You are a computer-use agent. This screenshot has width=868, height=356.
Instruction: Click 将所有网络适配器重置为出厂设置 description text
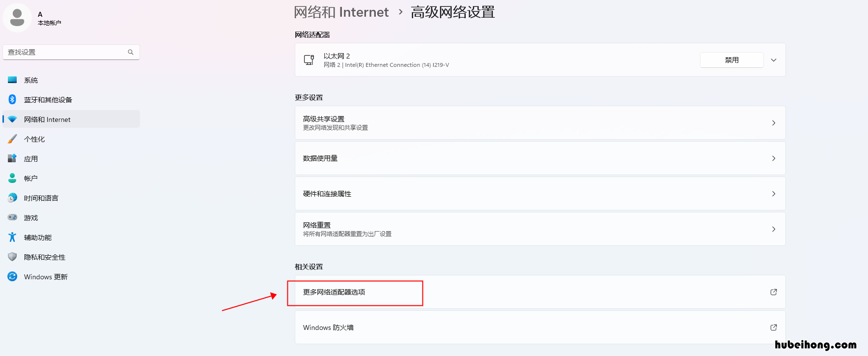347,234
